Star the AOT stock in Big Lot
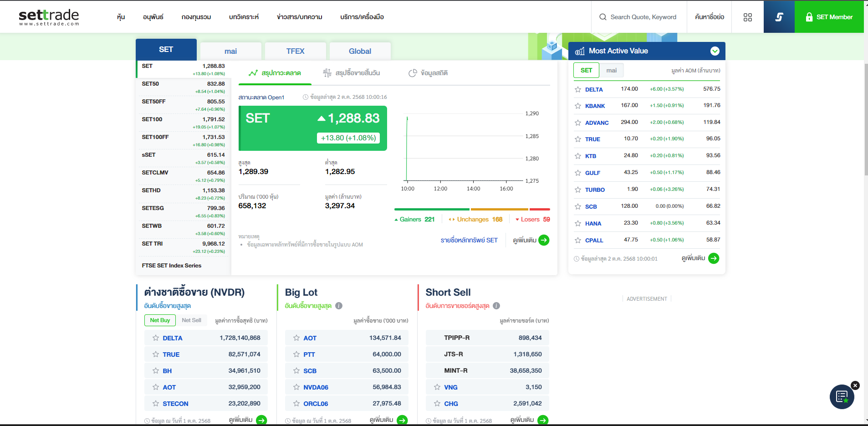868x426 pixels. coord(296,338)
